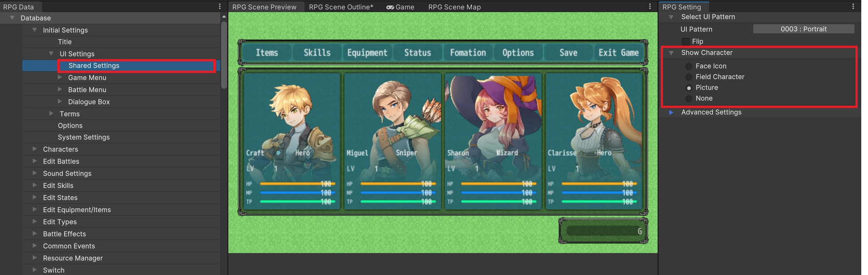Expand the Terms arrow
Viewport: 868px width, 275px height.
(x=51, y=114)
